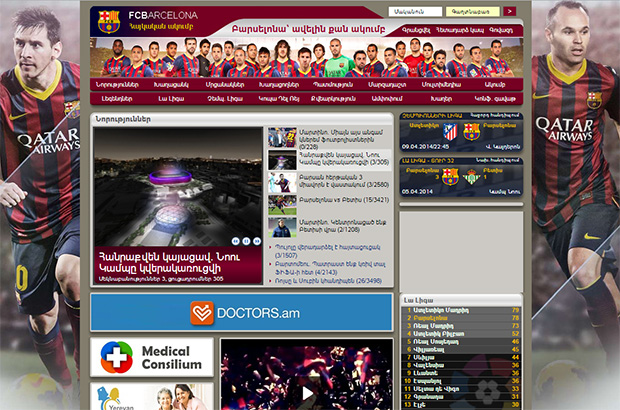Open the Լա Լիգա menu item

coord(171,98)
